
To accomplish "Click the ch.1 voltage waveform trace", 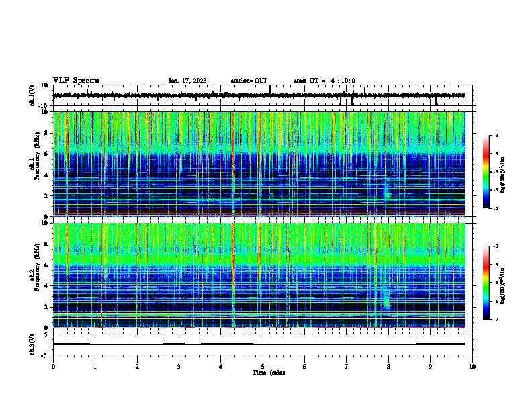I will click(x=259, y=95).
